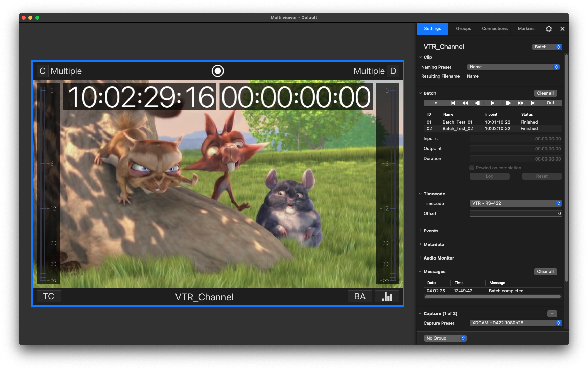
Task: Click the left audio level meter
Action: 48,184
